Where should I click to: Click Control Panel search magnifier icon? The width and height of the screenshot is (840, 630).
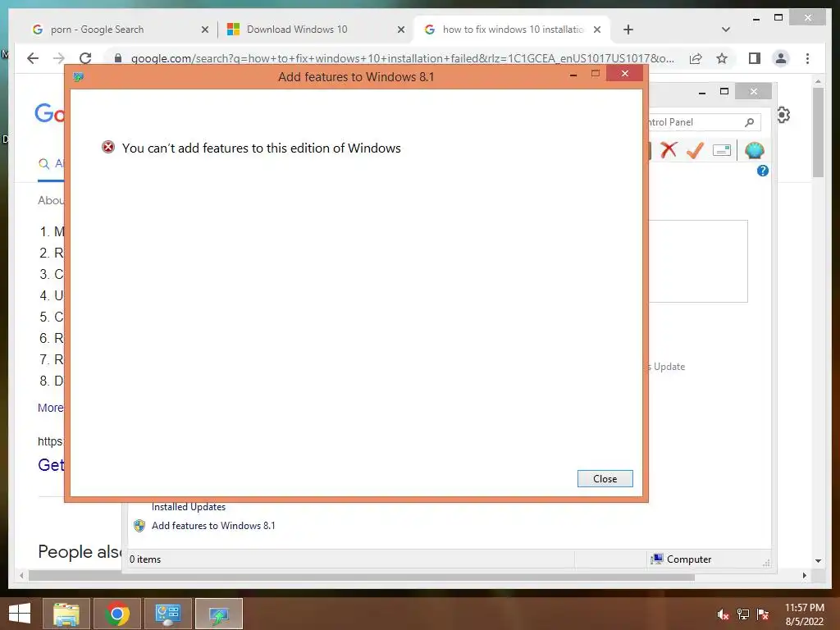coord(750,122)
